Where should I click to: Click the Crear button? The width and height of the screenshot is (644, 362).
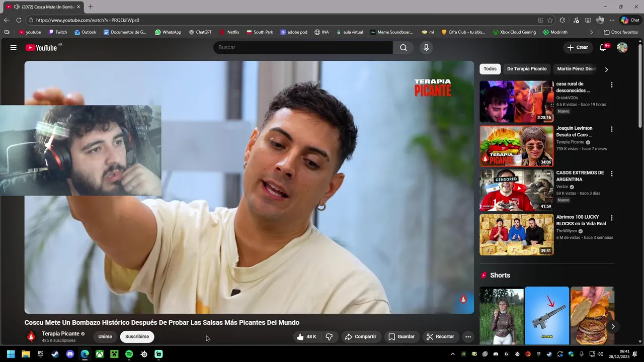coord(578,48)
